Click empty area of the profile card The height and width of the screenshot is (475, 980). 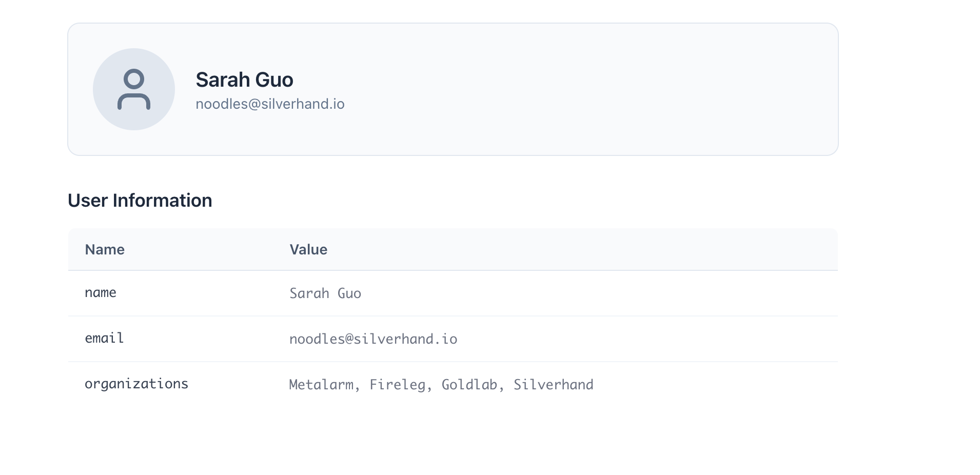tap(590, 89)
